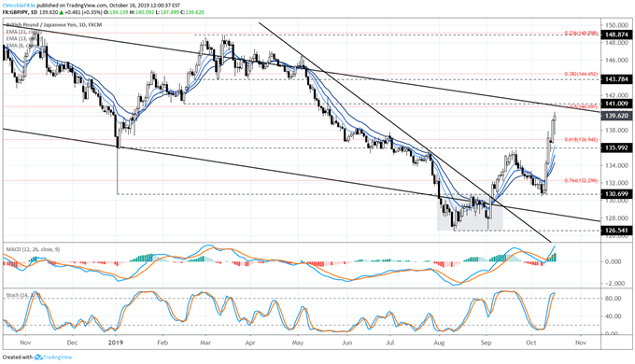Click the gray shaded rectangle near August lows

470,213
